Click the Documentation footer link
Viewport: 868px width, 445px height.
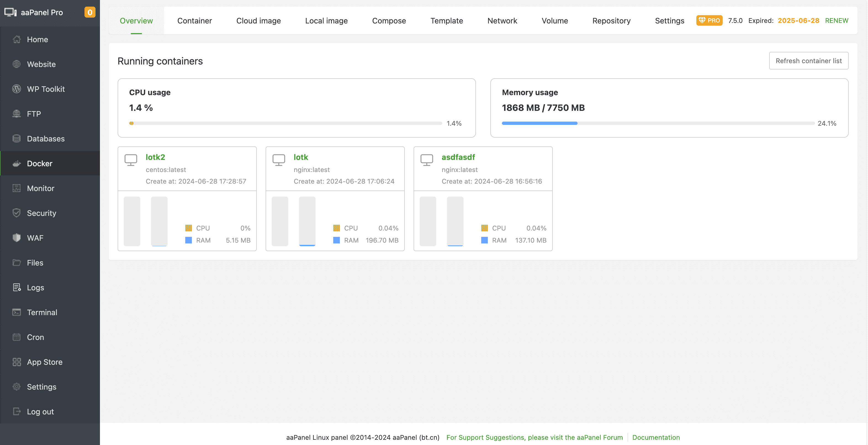(656, 437)
